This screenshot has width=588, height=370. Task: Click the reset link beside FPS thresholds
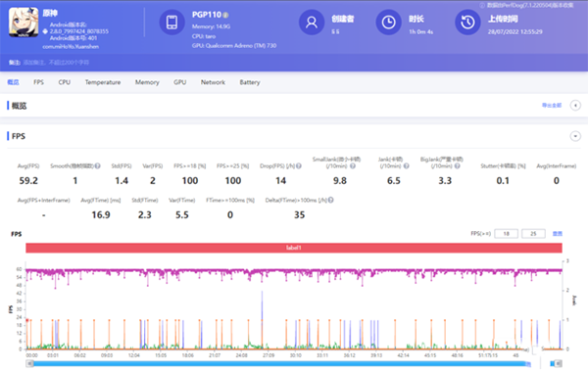click(558, 234)
